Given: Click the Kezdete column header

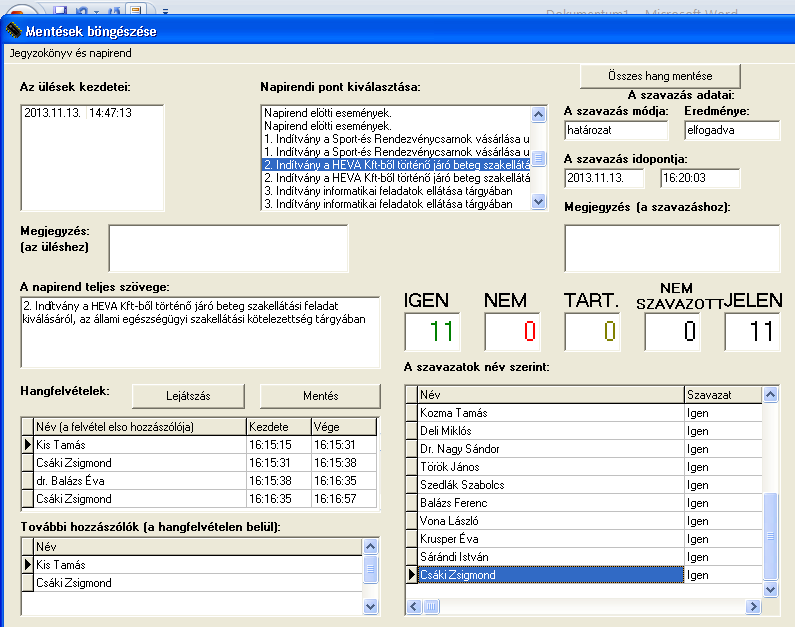Looking at the screenshot, I should [x=279, y=427].
